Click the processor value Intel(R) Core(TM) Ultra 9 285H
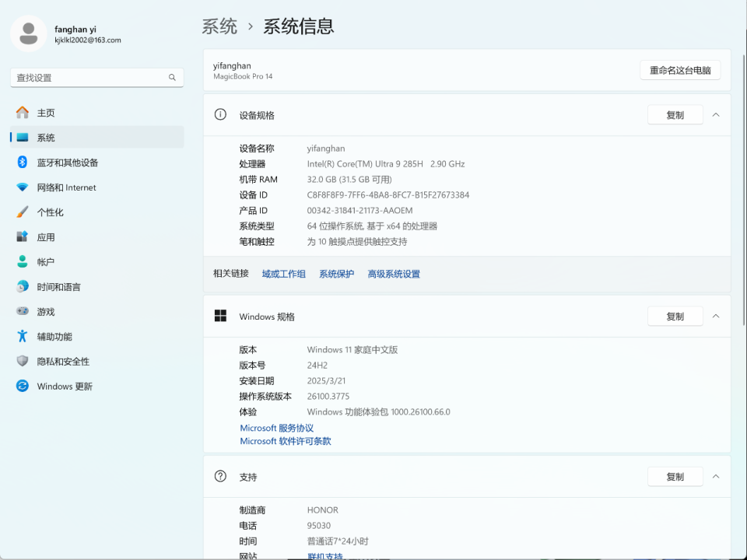Viewport: 747px width, 560px height. [365, 164]
